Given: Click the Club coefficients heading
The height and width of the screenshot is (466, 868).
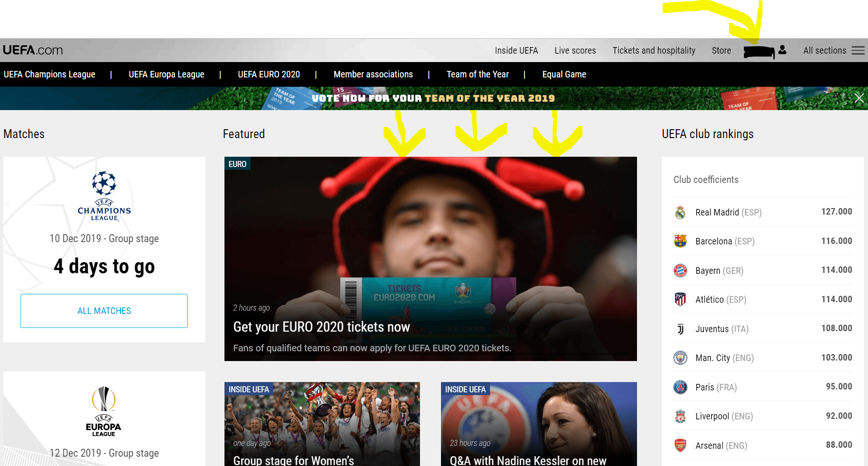Looking at the screenshot, I should [x=706, y=180].
